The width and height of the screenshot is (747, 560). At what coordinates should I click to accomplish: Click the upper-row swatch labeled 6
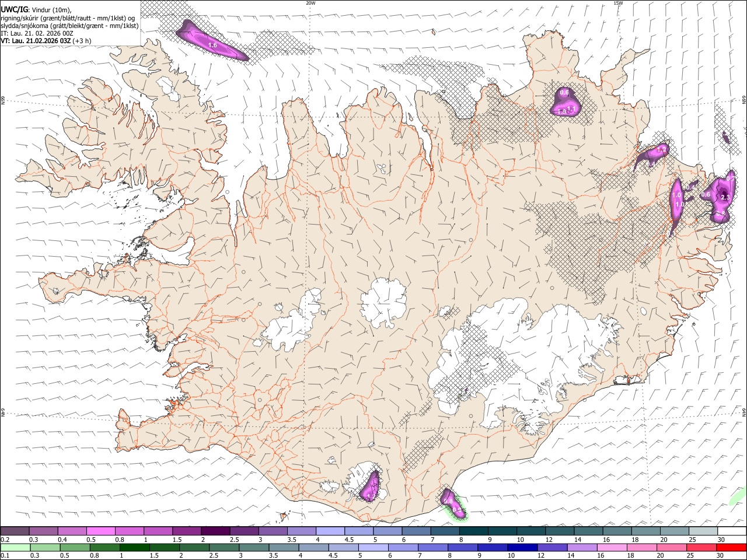point(416,531)
